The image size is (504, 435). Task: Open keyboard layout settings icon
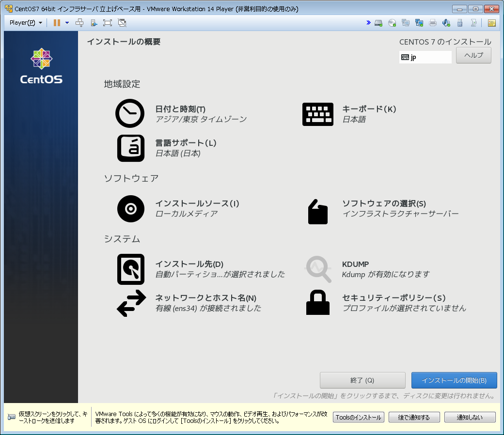tap(317, 114)
